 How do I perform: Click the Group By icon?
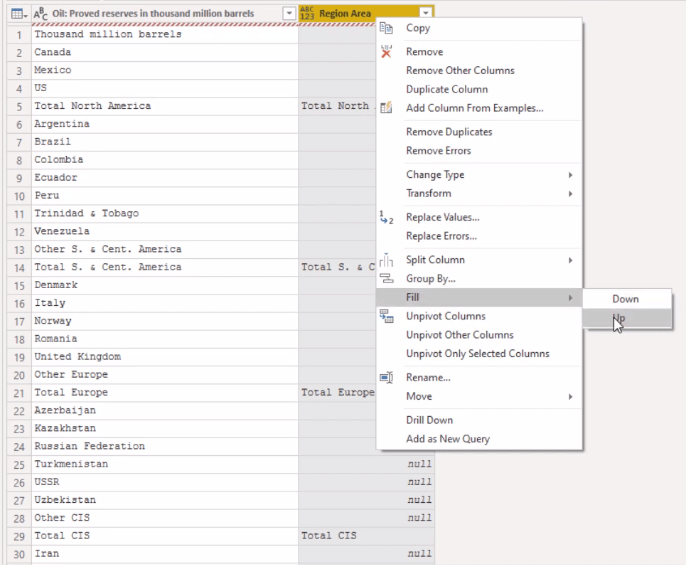point(386,278)
